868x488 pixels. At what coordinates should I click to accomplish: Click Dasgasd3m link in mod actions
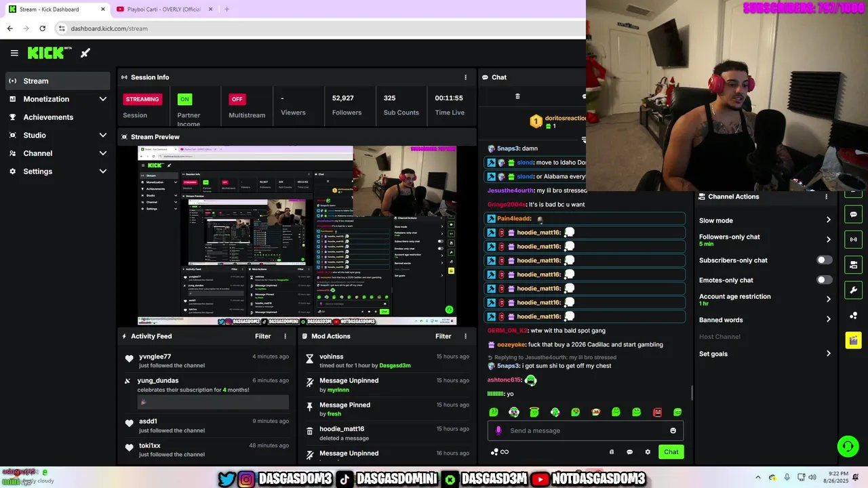(395, 365)
